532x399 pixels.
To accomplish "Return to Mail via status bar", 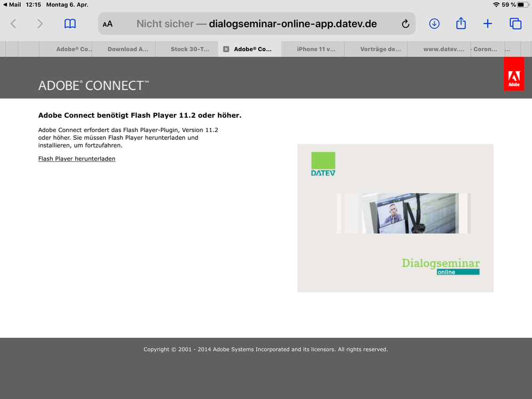I will [x=12, y=5].
